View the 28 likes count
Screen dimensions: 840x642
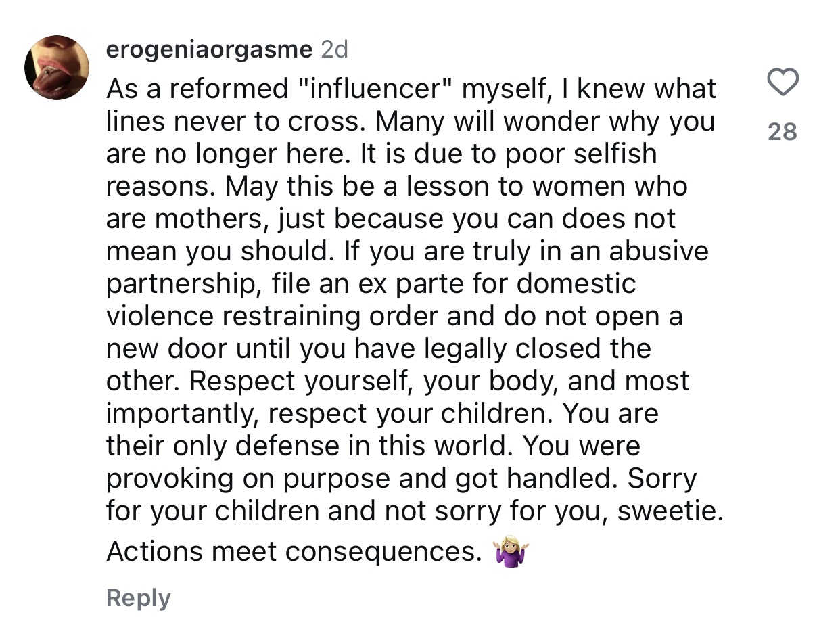pyautogui.click(x=783, y=131)
